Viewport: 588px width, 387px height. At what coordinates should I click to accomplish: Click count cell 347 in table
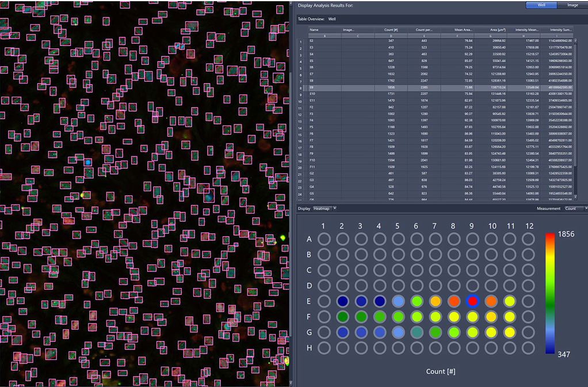(391, 41)
